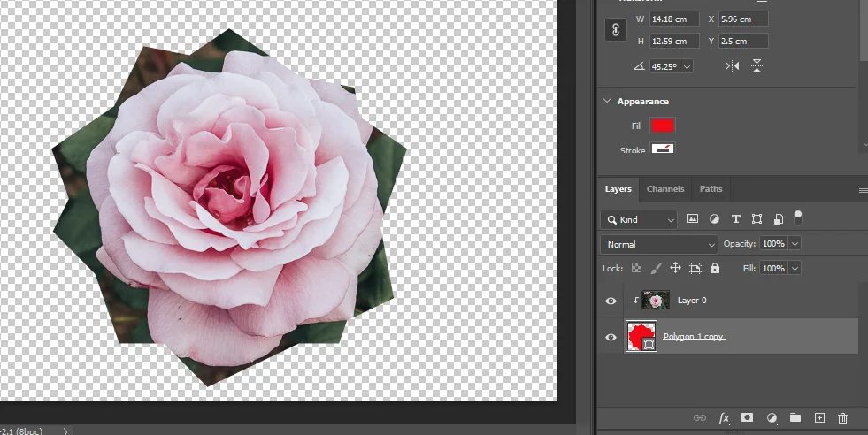Hide Polygon 1 copy layer eye icon
The height and width of the screenshot is (435, 868).
coord(611,337)
